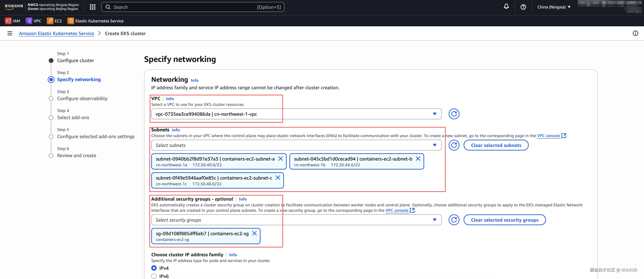Open the EC2 service shortcut

coord(54,21)
